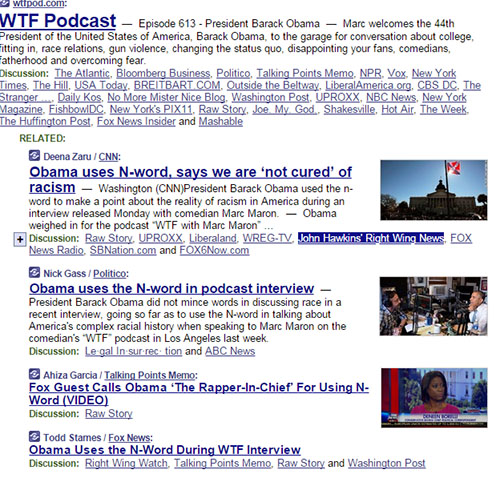500x478 pixels.
Task: Click the permalink icon beside wtfpod.com
Action: (5, 3)
